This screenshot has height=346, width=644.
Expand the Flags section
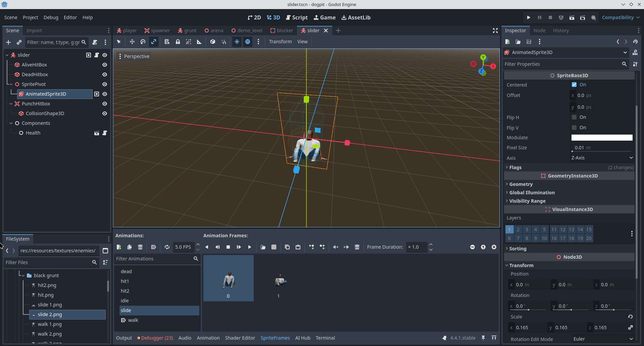coord(515,167)
